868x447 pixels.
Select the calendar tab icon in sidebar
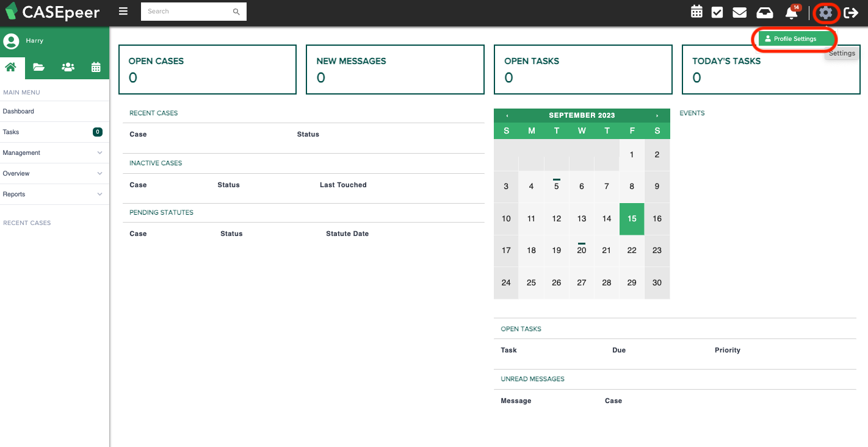pyautogui.click(x=96, y=68)
